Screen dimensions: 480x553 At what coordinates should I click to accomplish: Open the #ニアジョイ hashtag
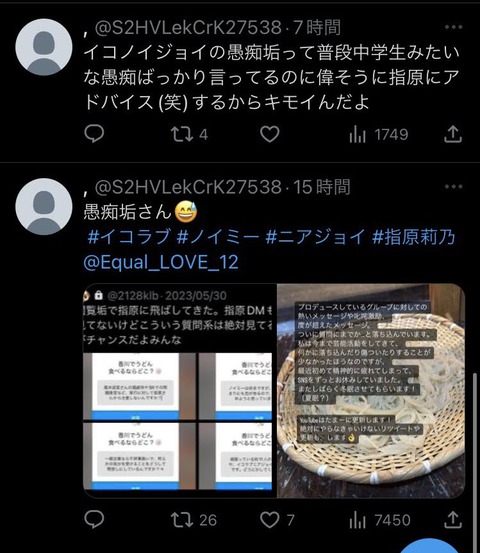(x=315, y=236)
